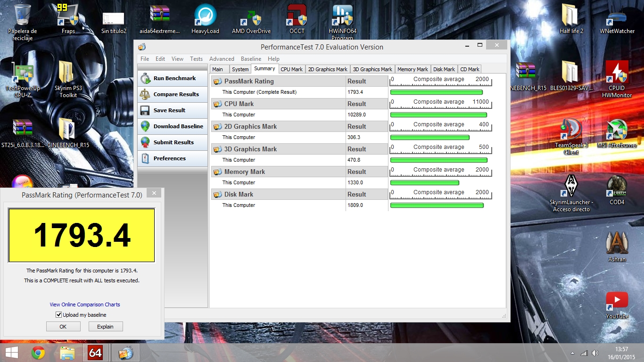
Task: Click OK in the PassMark Rating dialog
Action: 63,327
